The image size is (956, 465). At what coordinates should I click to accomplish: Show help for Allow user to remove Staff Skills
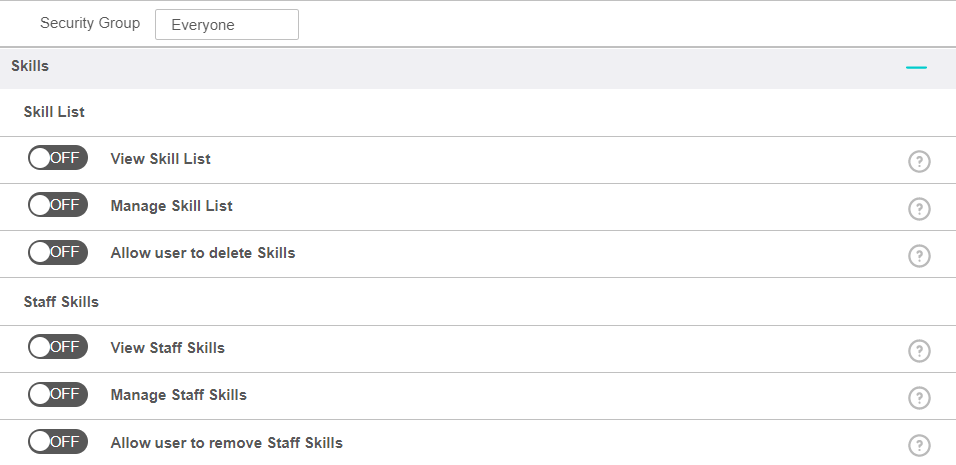pos(919,446)
